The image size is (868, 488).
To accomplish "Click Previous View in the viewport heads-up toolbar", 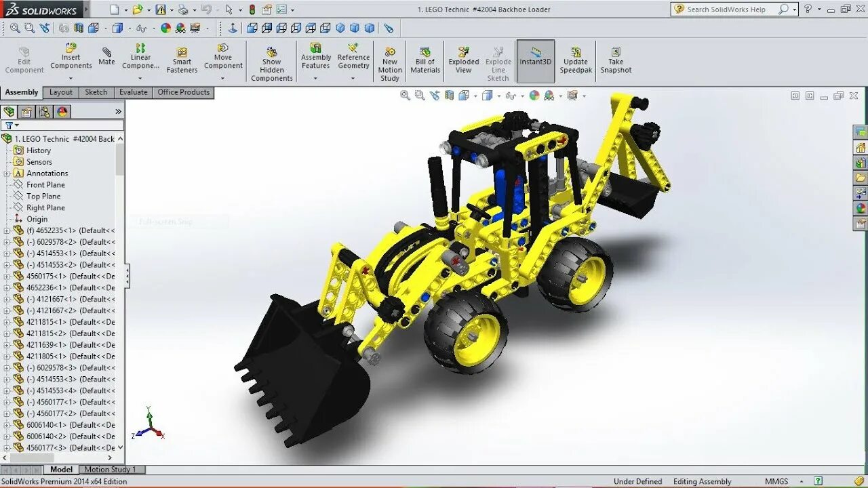I will tap(434, 96).
